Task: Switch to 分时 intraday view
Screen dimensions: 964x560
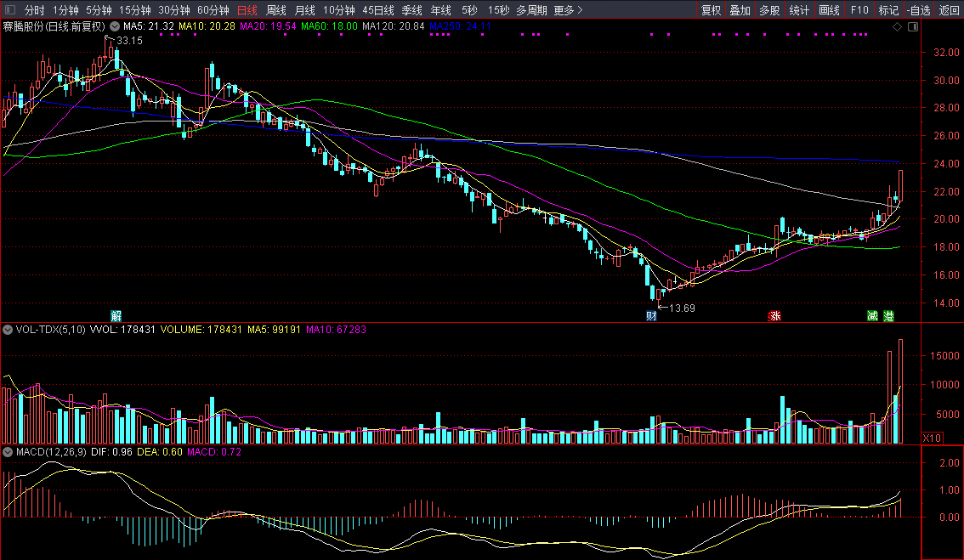Action: [x=34, y=10]
